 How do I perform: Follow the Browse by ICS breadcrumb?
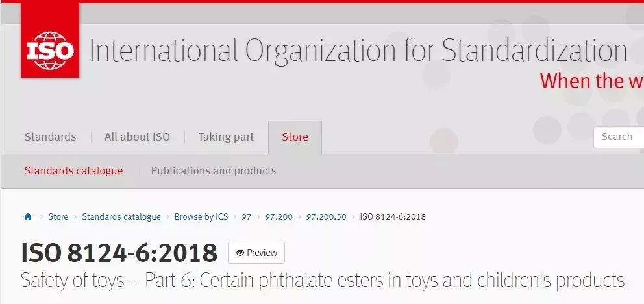pos(201,216)
